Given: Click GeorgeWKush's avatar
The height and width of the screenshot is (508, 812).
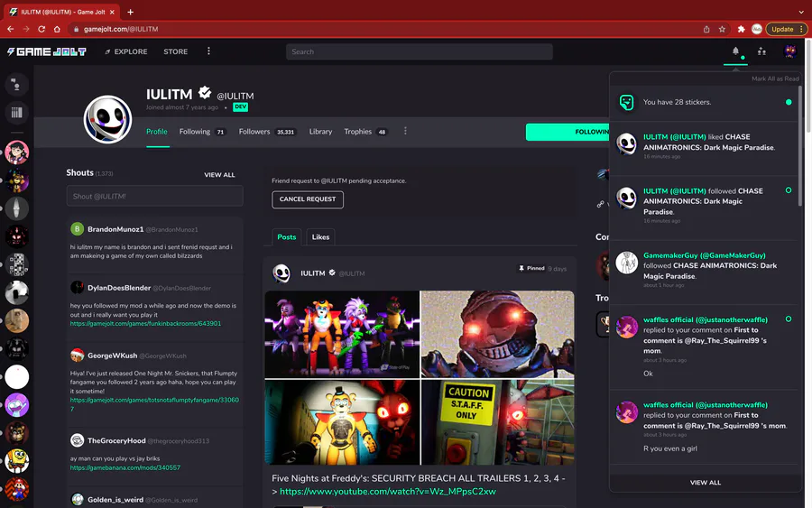Looking at the screenshot, I should click(x=78, y=355).
